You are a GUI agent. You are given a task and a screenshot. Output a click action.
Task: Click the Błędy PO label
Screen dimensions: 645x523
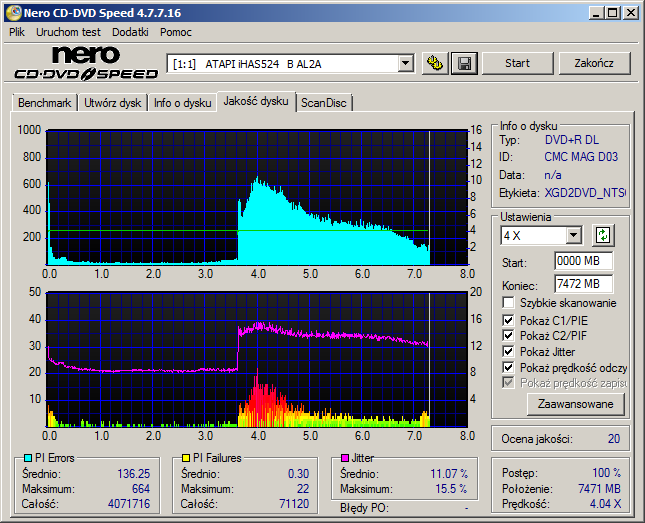click(x=364, y=508)
